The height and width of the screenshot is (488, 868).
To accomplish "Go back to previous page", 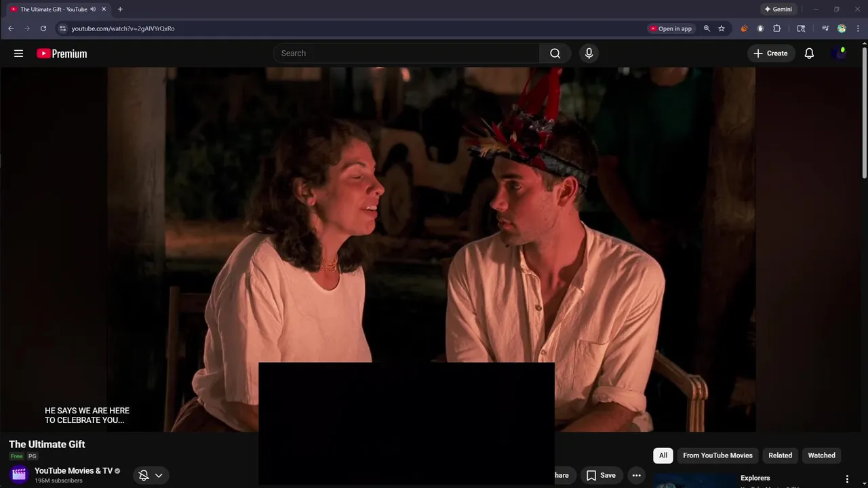I will [11, 28].
